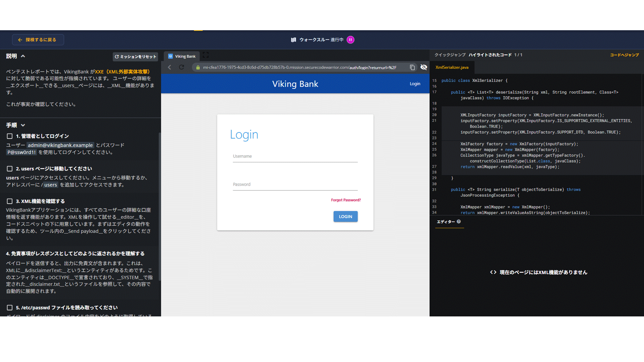The width and height of the screenshot is (644, 362).
Task: Expand the 手順 section chevron
Action: click(x=23, y=125)
